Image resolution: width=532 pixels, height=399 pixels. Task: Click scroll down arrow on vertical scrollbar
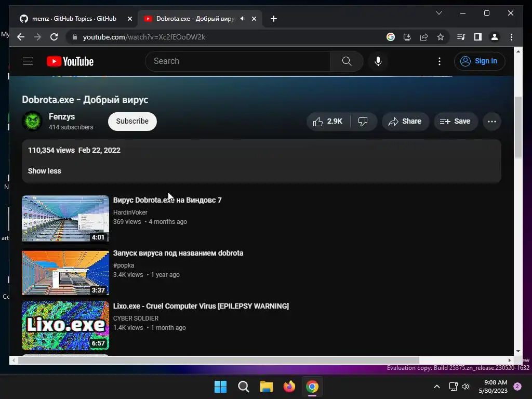tap(518, 351)
